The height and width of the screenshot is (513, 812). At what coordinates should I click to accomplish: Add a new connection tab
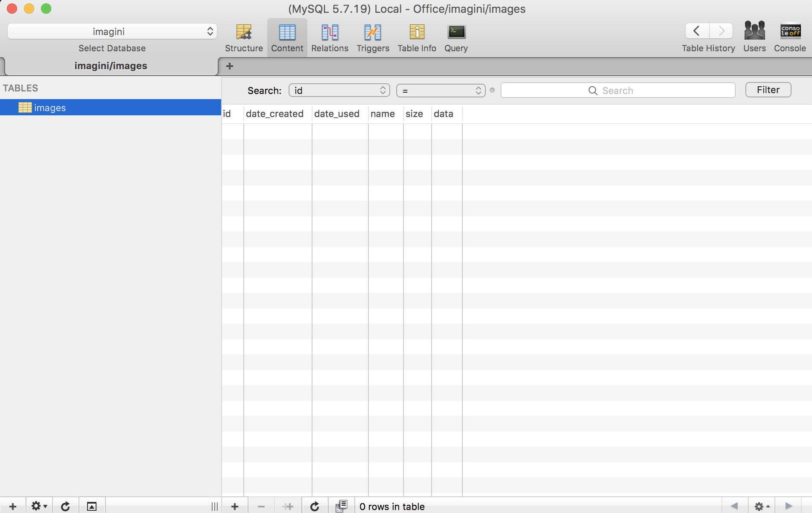(x=230, y=66)
